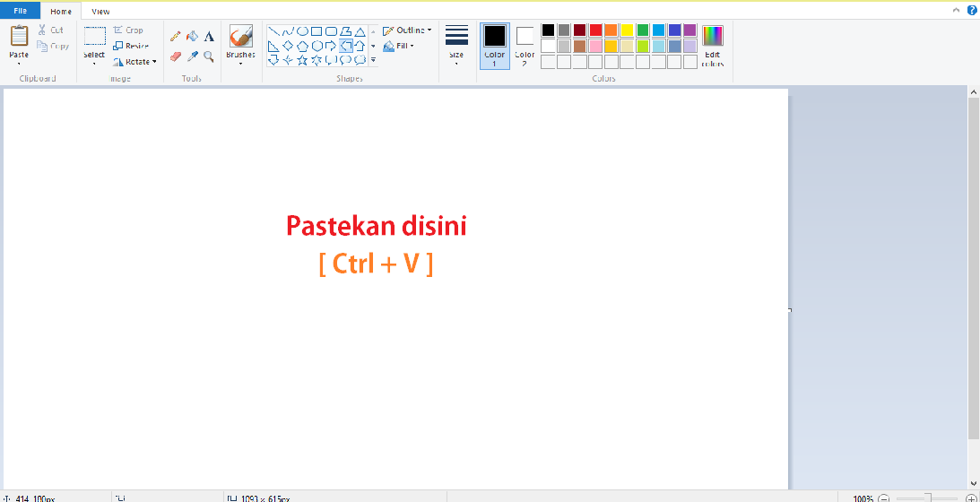
Task: Select the Down arrow shape
Action: 273,60
